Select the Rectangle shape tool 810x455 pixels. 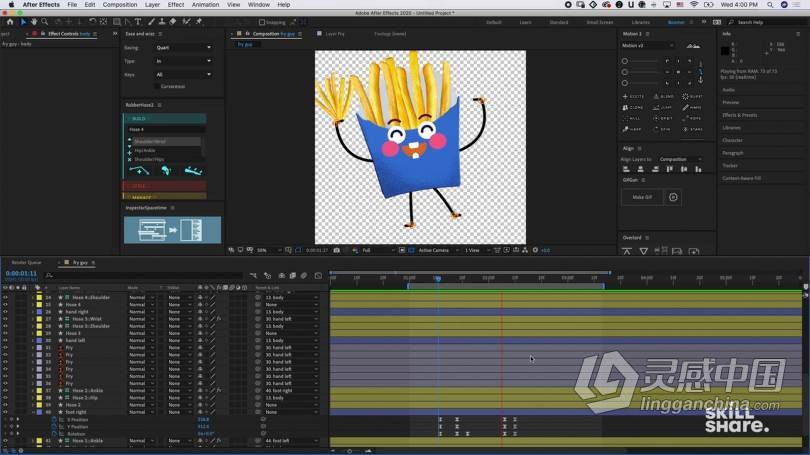117,22
